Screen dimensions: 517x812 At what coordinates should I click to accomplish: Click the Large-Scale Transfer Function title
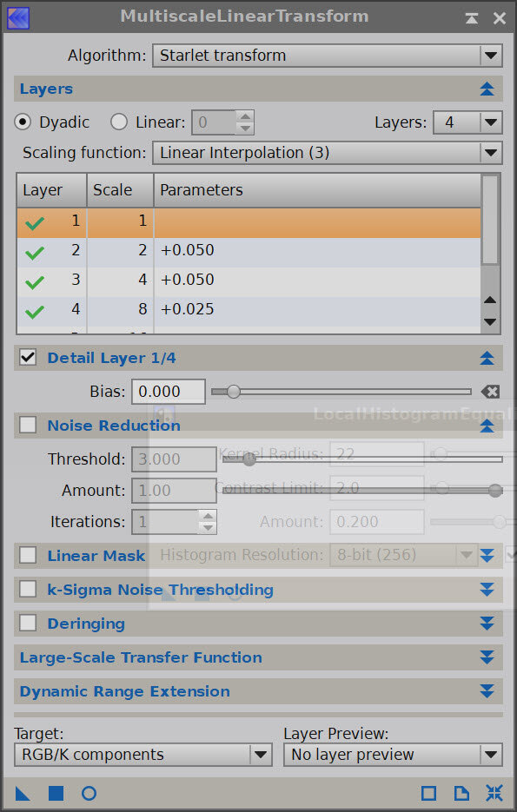click(x=141, y=657)
